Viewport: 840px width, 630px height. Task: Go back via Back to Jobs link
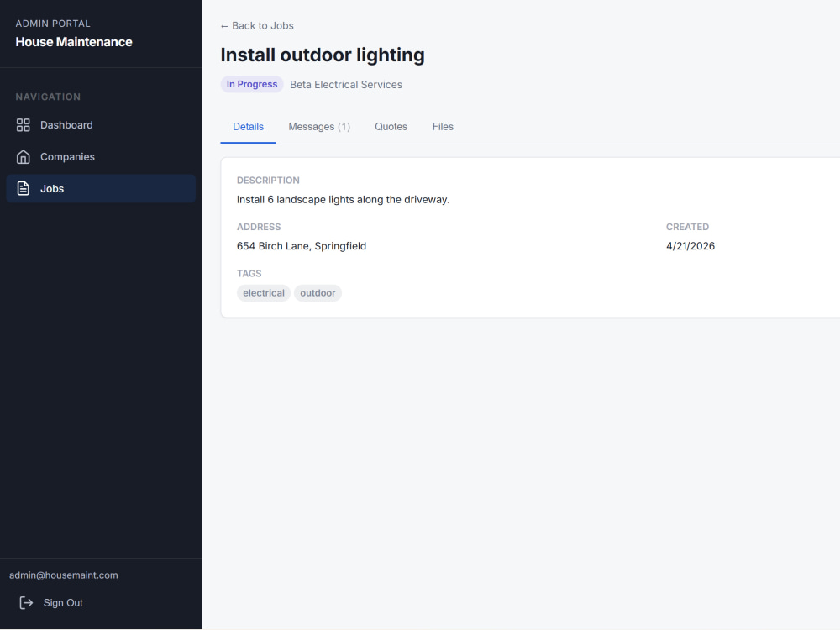click(257, 26)
